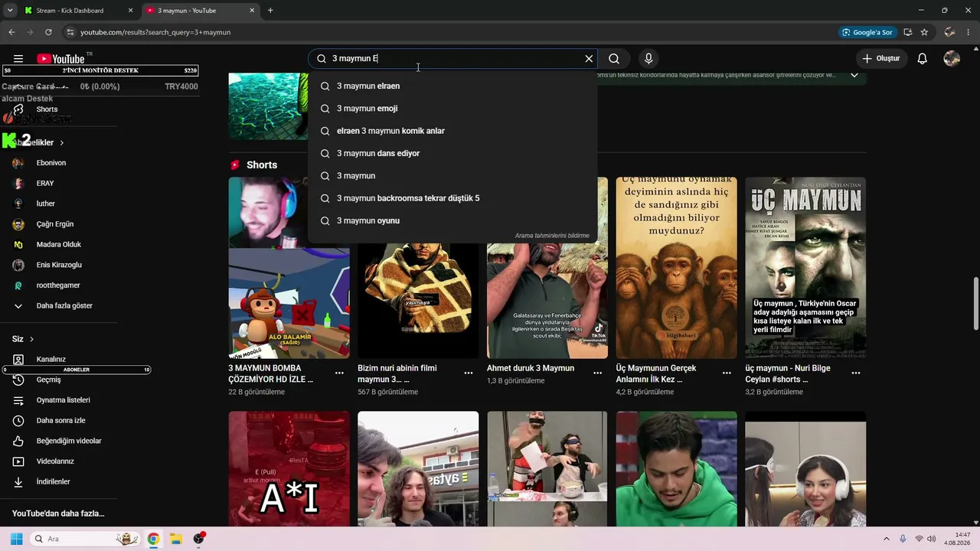Open Windows Start menu
Screen dimensions: 980x551
coord(16,539)
